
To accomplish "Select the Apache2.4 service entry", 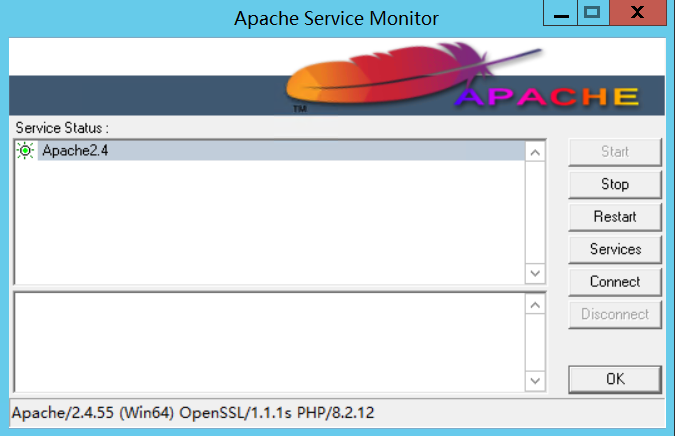I will coord(68,151).
